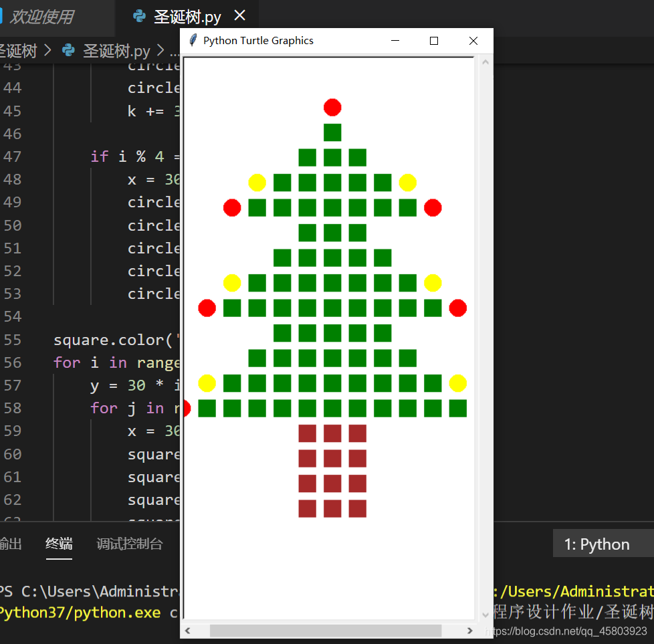Click the 'PS C:\Users\Administr' terminal prompt

click(89, 591)
